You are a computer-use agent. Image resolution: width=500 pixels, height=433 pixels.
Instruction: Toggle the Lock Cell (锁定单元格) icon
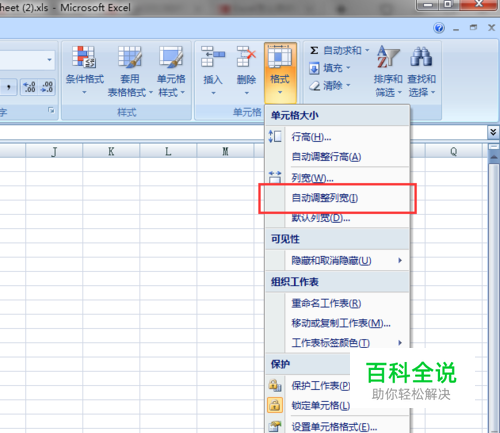click(x=275, y=405)
